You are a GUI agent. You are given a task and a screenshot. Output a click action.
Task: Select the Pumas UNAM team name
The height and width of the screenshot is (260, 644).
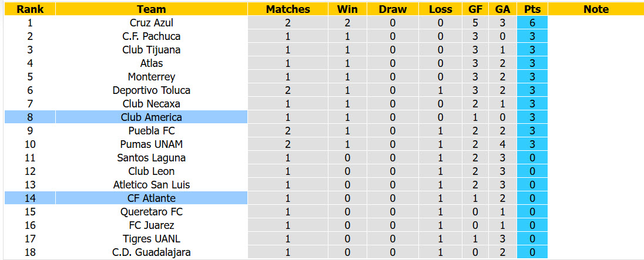click(x=152, y=144)
